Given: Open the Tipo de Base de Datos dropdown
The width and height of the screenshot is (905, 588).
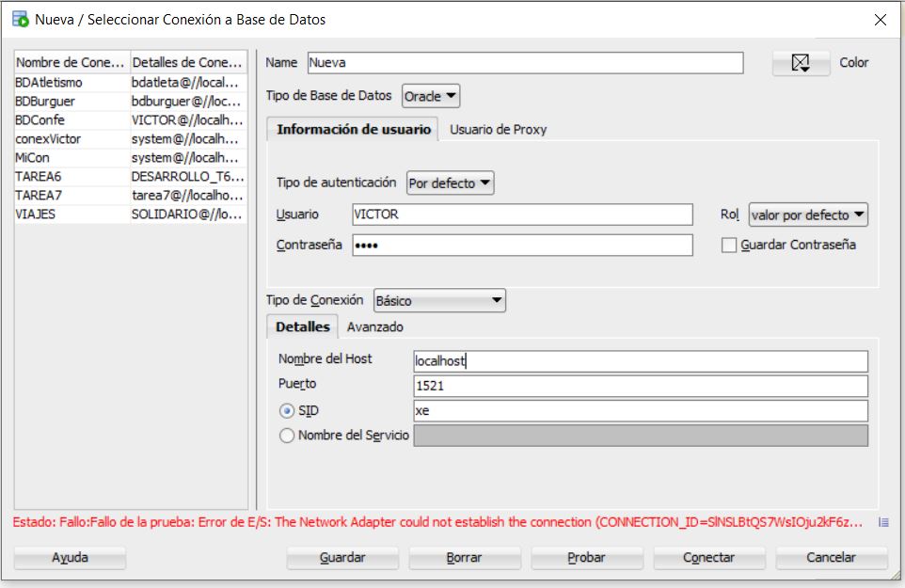Looking at the screenshot, I should 431,96.
